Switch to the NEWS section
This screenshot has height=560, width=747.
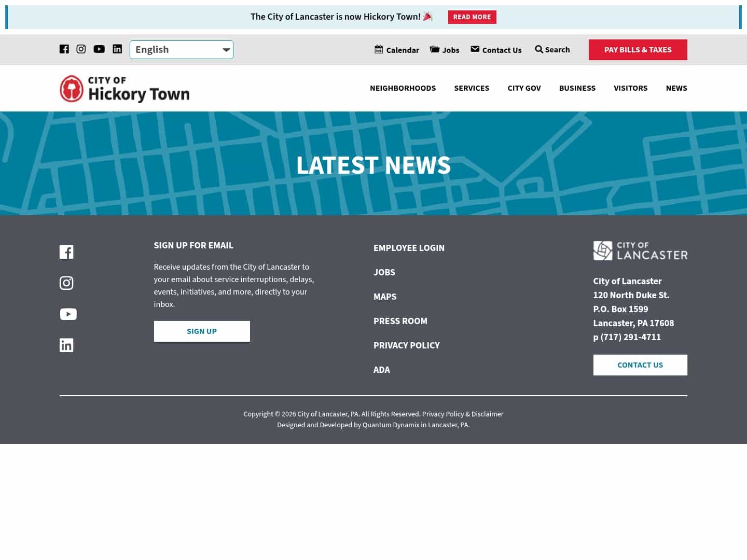tap(676, 88)
